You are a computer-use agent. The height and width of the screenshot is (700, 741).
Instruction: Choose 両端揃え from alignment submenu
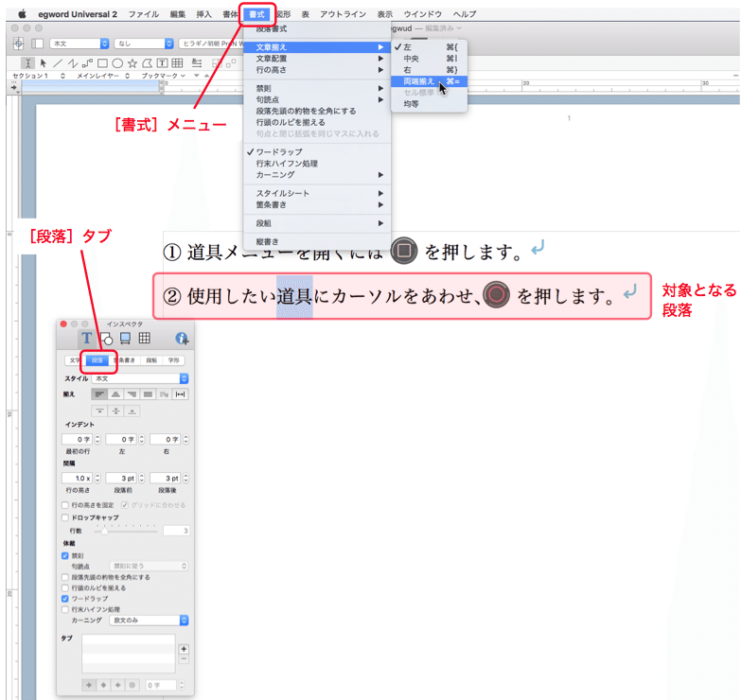(429, 81)
